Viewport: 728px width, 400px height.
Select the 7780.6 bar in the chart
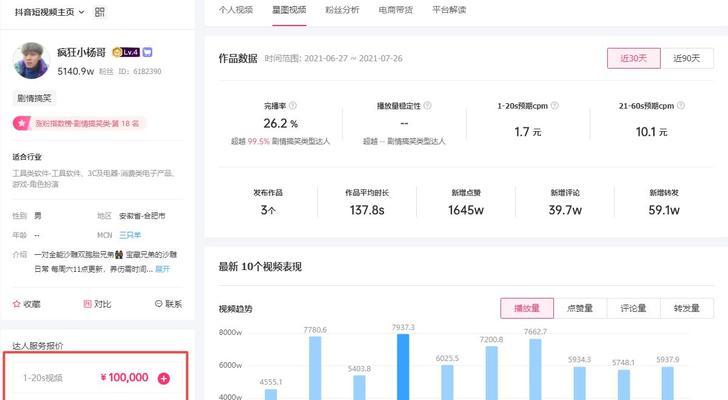click(315, 368)
